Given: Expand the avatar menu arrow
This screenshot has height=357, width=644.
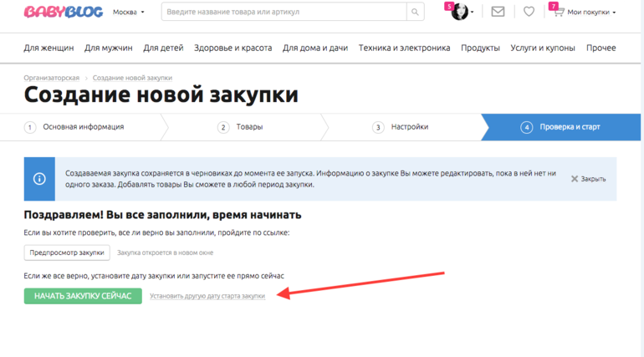Looking at the screenshot, I should [473, 13].
